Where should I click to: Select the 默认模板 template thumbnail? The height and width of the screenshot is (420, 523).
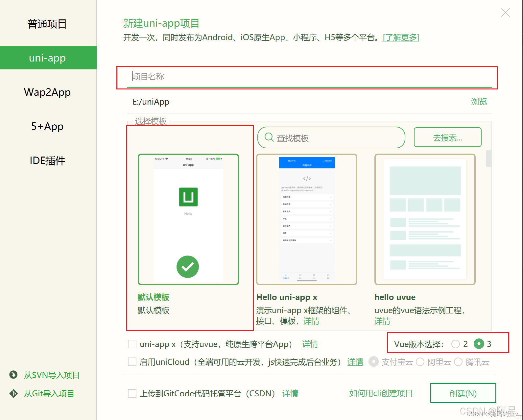[x=188, y=219]
